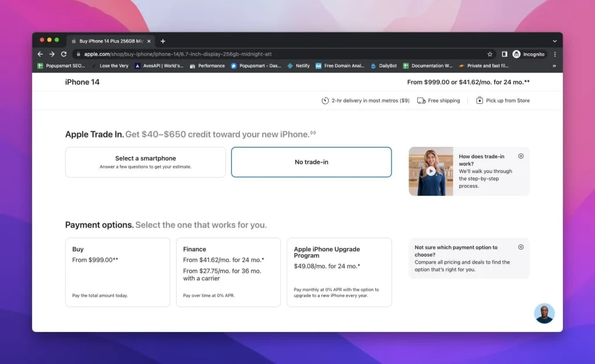Close the Buy iPhone 14 Plus tab
This screenshot has height=364, width=595.
[149, 41]
